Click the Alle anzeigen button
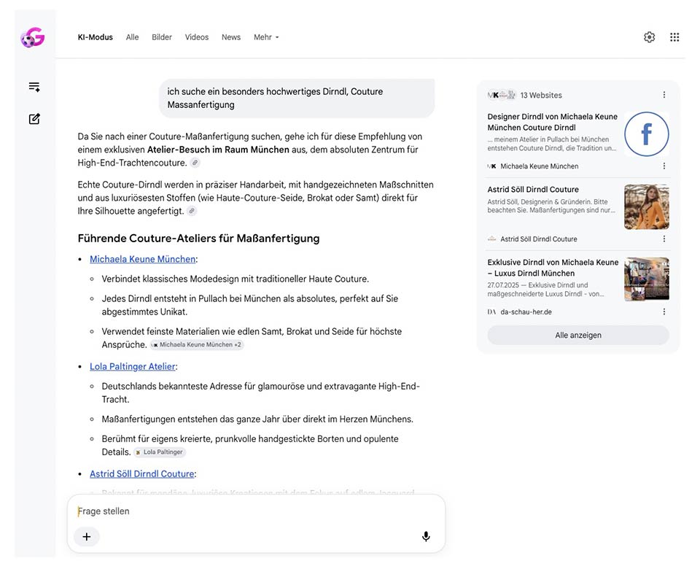Viewport: 700px width, 588px height. (x=578, y=335)
